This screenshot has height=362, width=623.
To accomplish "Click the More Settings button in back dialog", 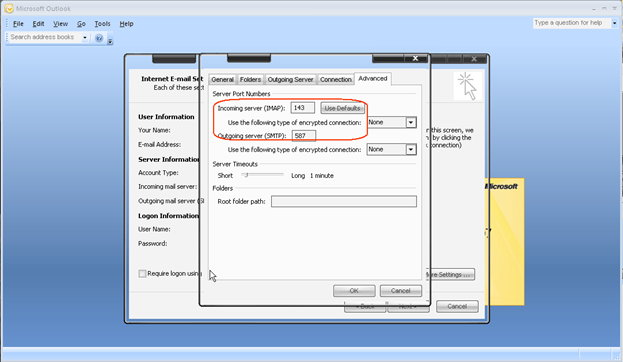I will click(450, 275).
